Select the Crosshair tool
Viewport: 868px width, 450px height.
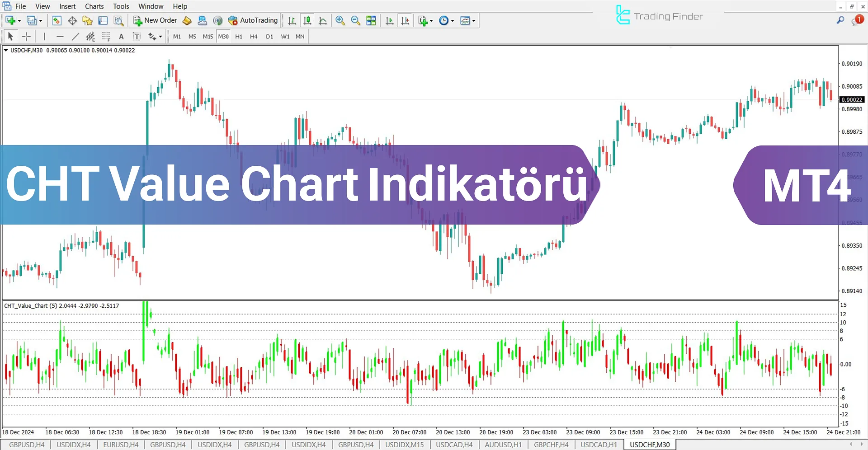point(26,37)
